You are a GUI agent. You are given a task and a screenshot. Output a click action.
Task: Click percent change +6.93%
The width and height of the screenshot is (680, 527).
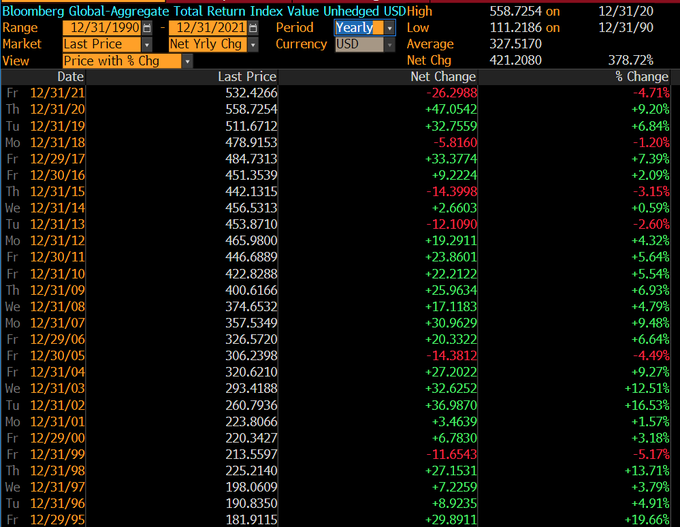[650, 290]
